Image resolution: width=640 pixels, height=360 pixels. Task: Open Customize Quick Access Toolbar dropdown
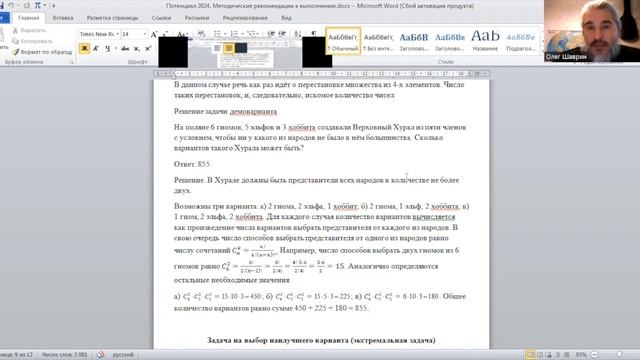(53, 6)
